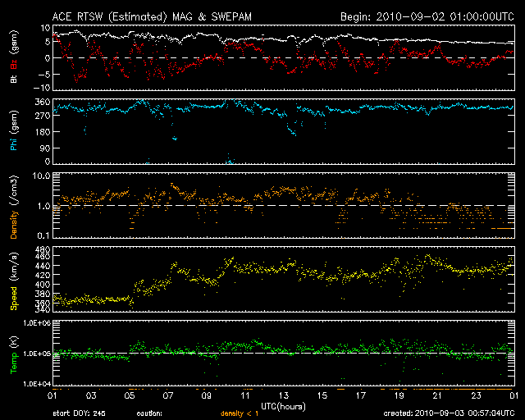Click the '03' hour label on time axis
525x420 pixels.
pos(91,396)
